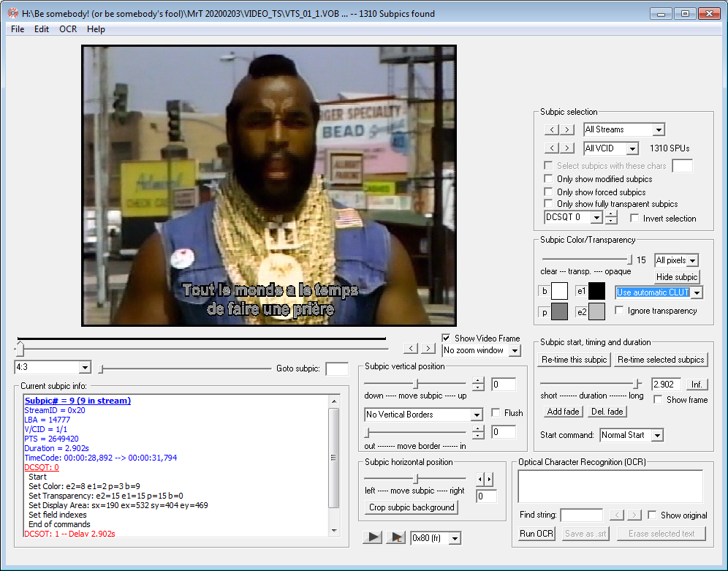Image resolution: width=728 pixels, height=571 pixels.
Task: Enable the Flush checkbox
Action: [496, 412]
